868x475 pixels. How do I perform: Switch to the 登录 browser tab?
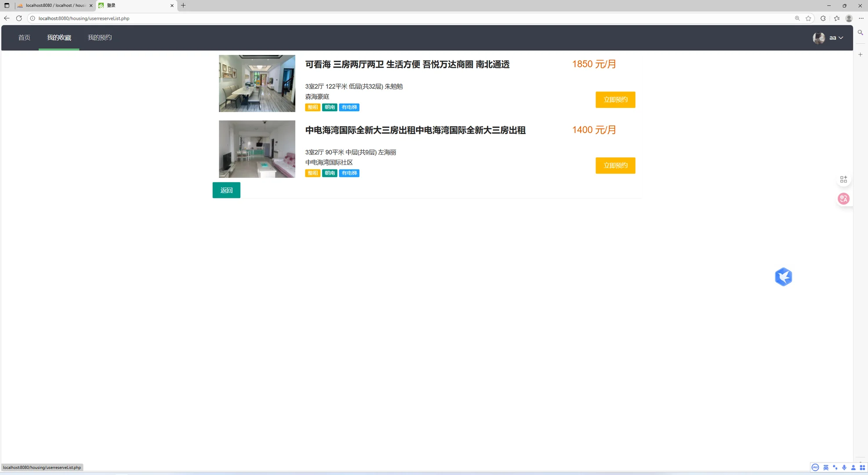(x=132, y=5)
